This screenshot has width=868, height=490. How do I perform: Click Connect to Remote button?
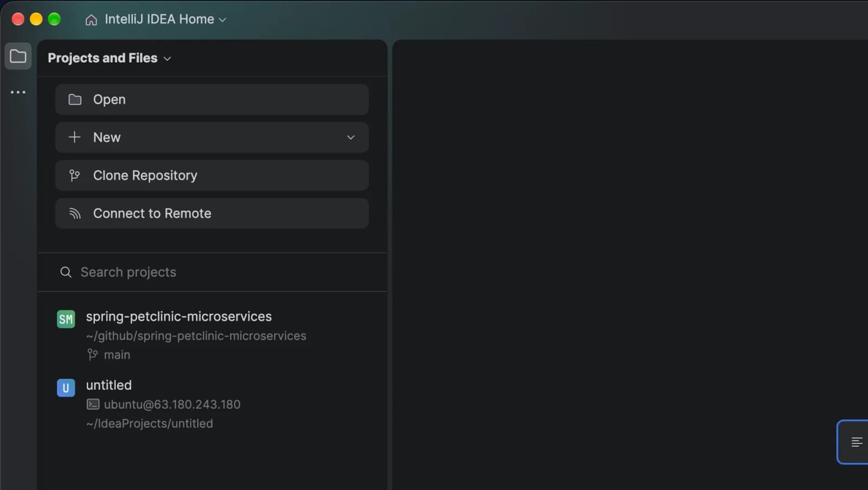[x=212, y=213]
